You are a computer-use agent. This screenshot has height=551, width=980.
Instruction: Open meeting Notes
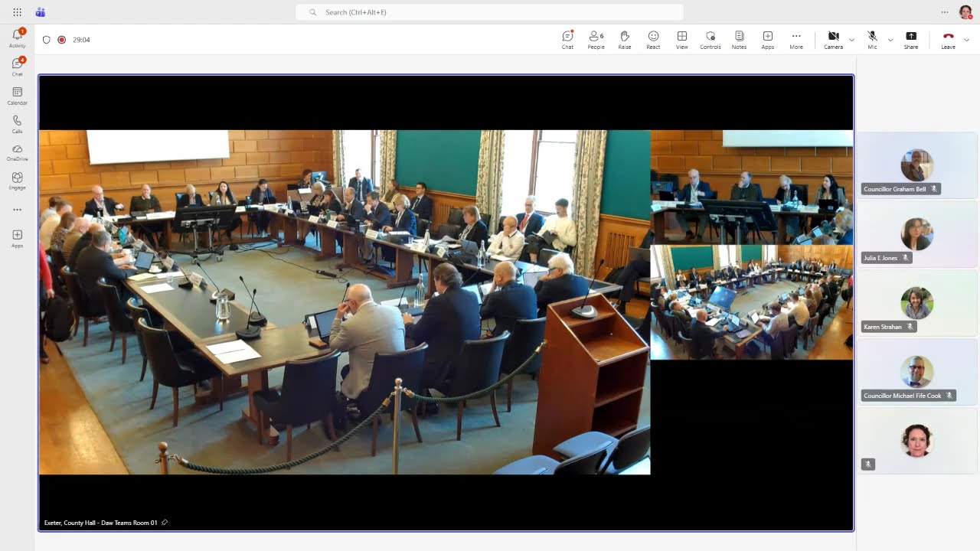click(739, 40)
